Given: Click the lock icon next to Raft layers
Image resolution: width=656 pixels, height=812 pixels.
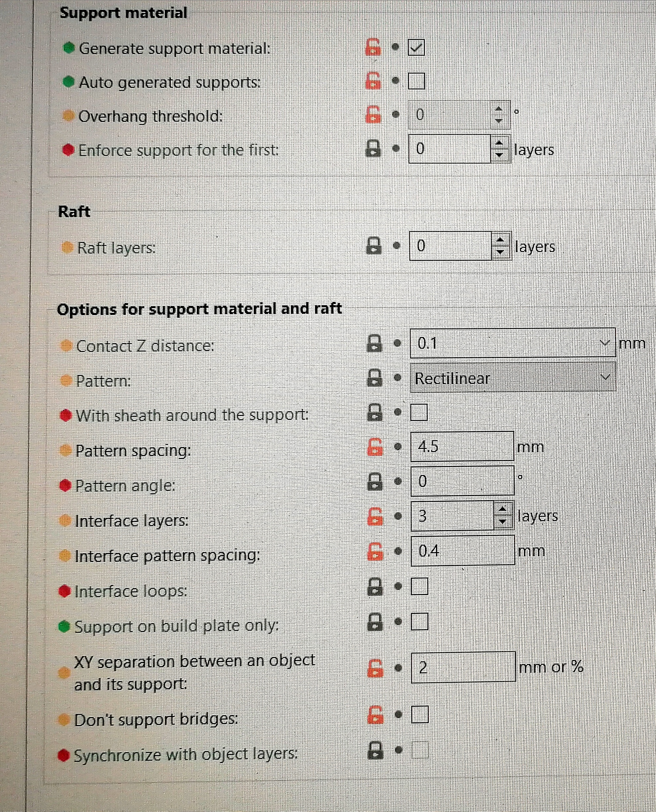Looking at the screenshot, I should pos(374,245).
